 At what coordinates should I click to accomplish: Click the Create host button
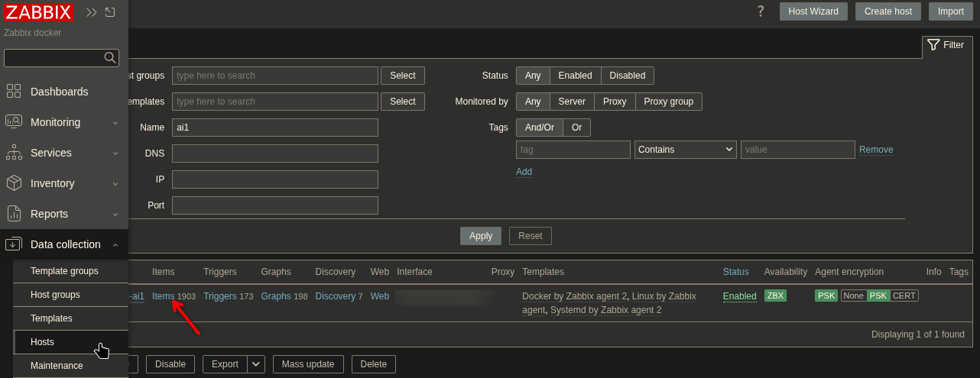point(888,11)
